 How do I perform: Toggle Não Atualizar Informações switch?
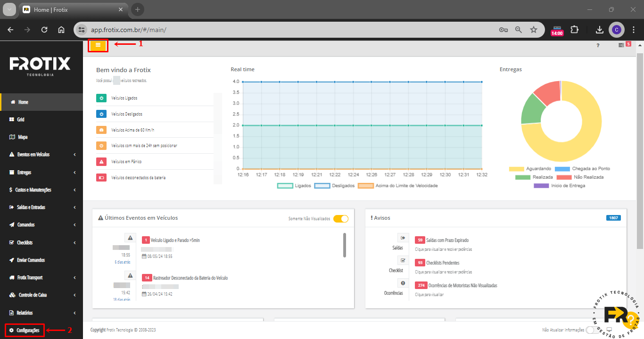tap(593, 330)
